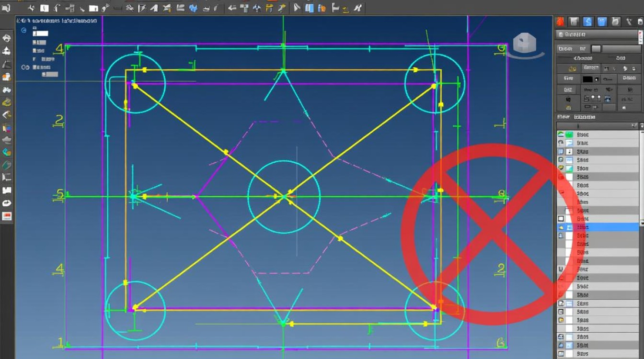
Task: Select the orange and white box icon in left toolbar
Action: (x=7, y=77)
